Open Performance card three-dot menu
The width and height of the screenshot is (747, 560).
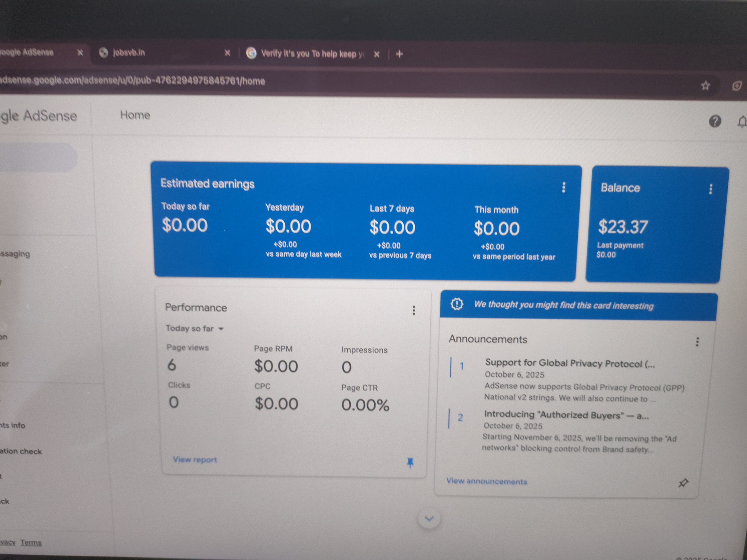pos(414,310)
